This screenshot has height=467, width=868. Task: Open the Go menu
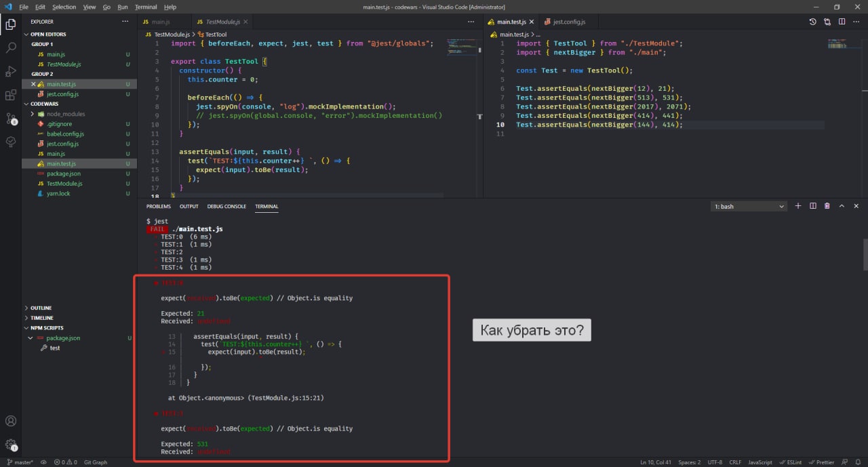(106, 7)
